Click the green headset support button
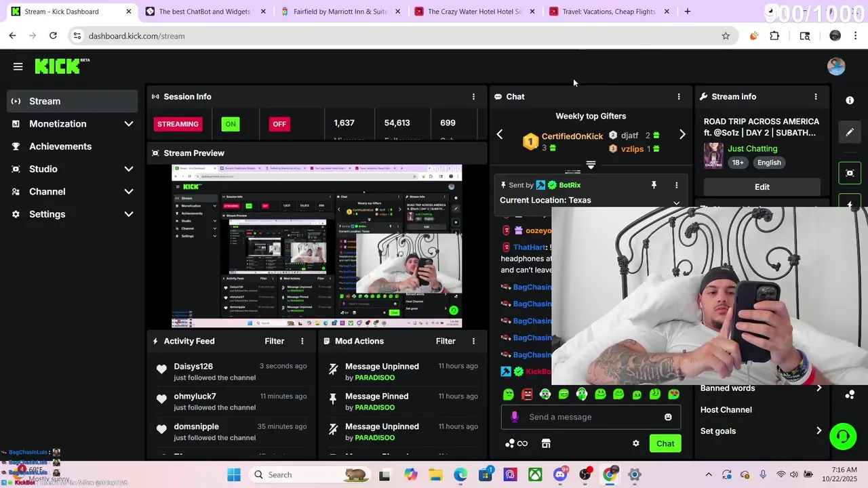 click(x=843, y=436)
